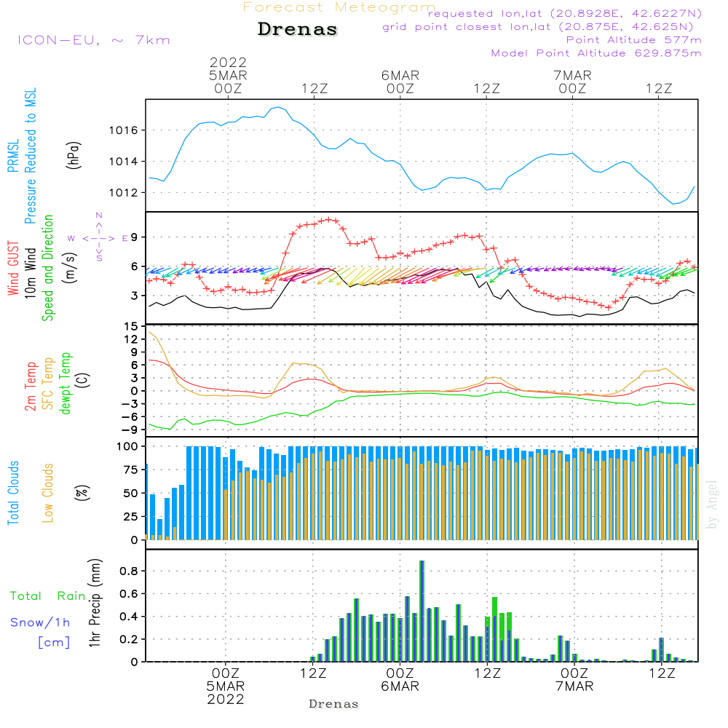Click the 'Model Point Altitude 629.875m' text

(x=596, y=53)
